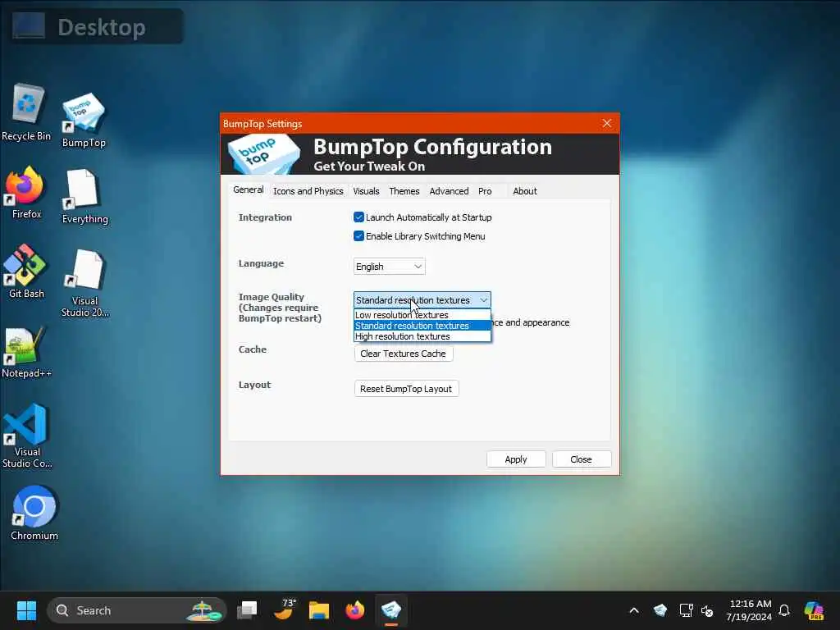Choose Standard resolution textures in the list
The height and width of the screenshot is (630, 840).
coord(422,326)
